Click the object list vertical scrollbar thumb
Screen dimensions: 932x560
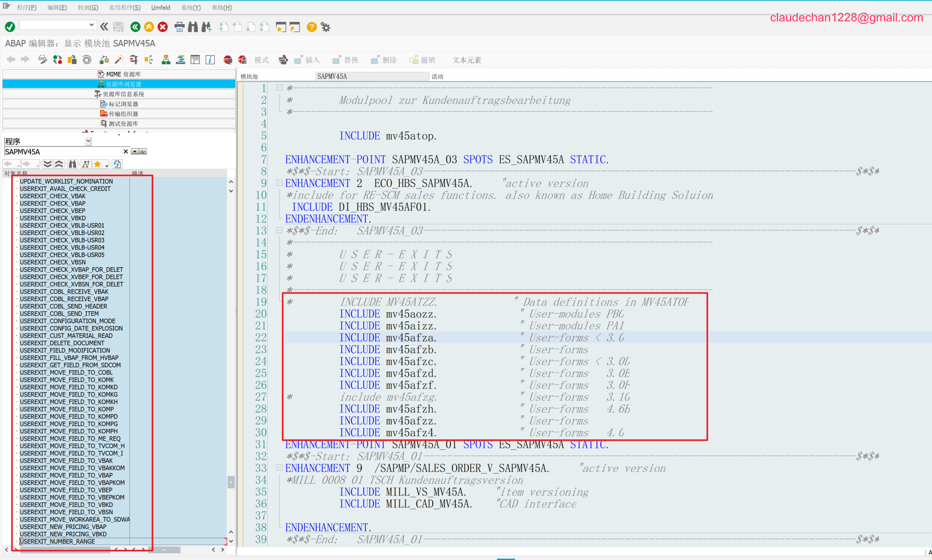click(x=231, y=482)
